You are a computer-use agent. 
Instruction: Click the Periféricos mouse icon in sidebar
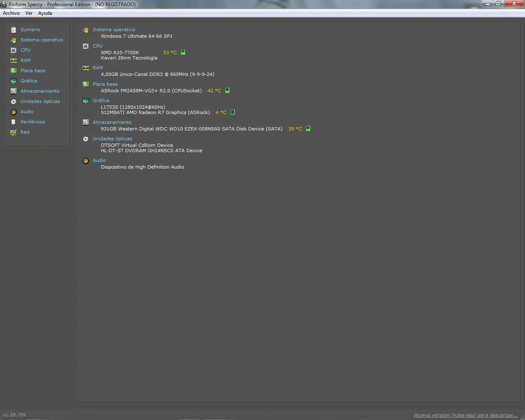[14, 122]
